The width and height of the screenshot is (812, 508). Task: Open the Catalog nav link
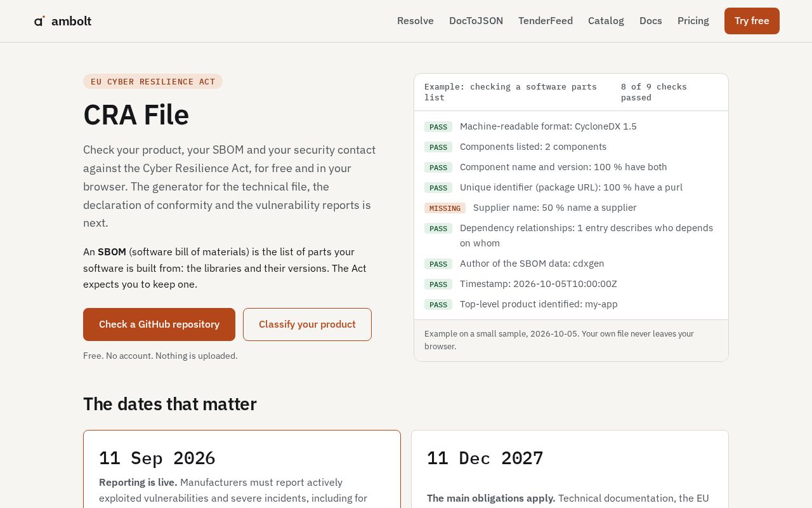click(606, 21)
